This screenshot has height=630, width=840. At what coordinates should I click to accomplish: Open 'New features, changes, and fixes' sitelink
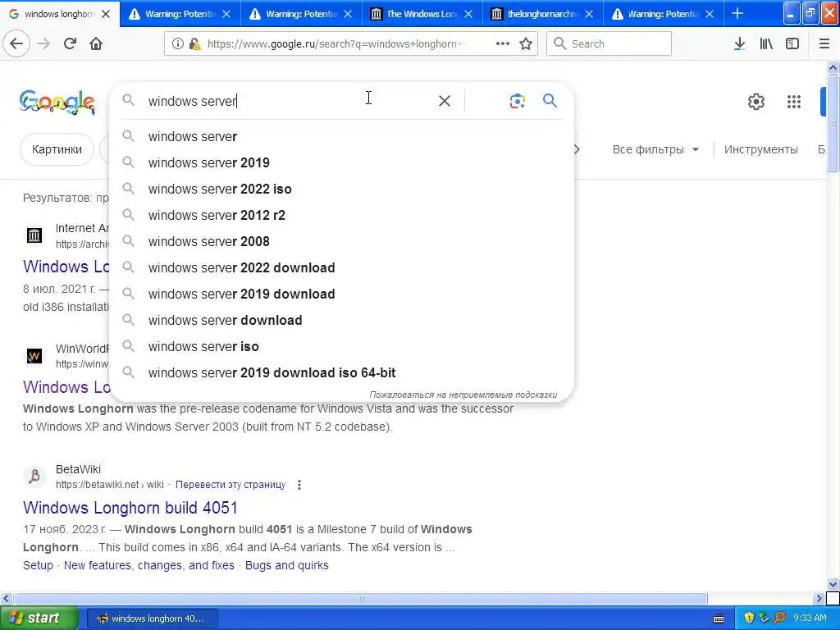[149, 565]
